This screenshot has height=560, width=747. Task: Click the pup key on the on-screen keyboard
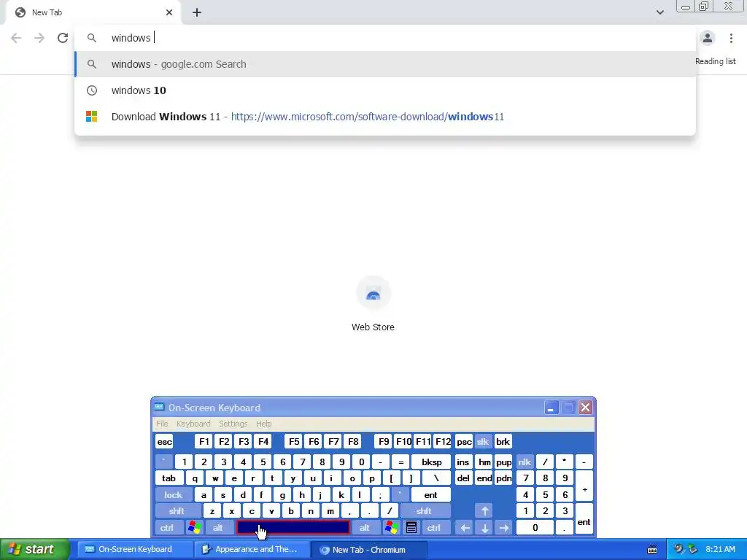(503, 462)
